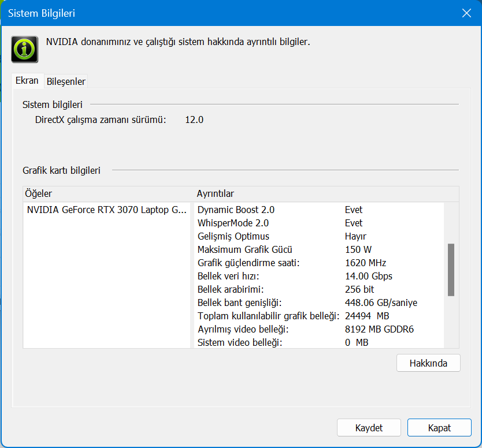Screen dimensions: 482x448
Task: Select NVIDIA GeForce RTX 3070 Laptop item
Action: tap(107, 210)
